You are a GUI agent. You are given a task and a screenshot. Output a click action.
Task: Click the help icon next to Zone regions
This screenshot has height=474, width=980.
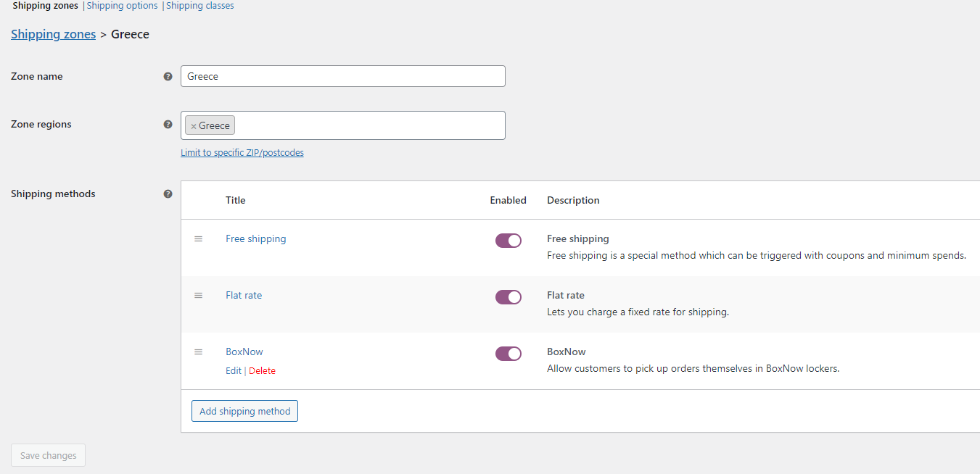tap(168, 124)
